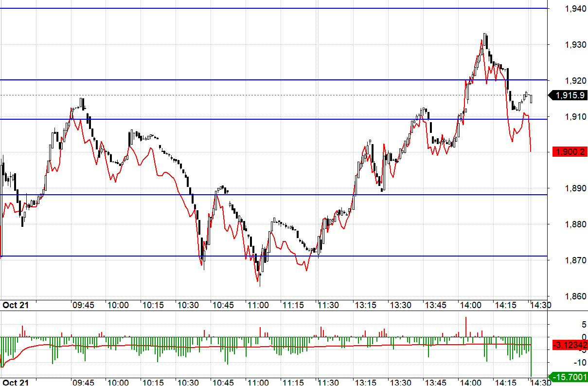
Task: Click the 1,880 price axis label
Action: 575,224
